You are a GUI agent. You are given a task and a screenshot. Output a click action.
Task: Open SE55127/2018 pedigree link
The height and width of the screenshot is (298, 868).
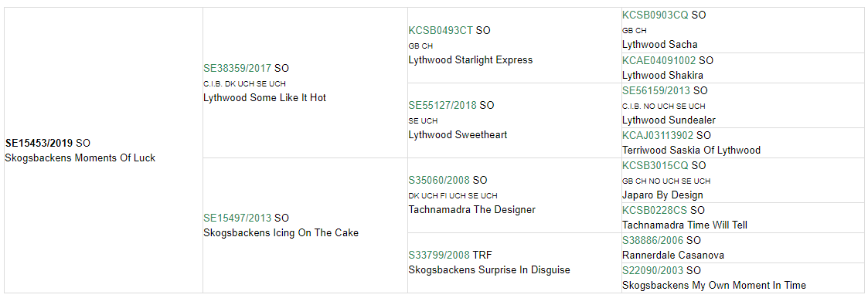tap(442, 106)
